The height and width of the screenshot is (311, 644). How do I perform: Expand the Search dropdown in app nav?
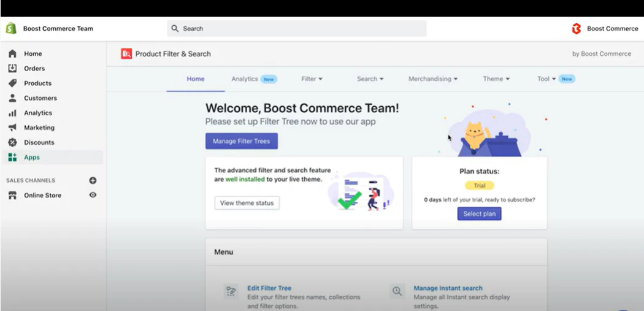coord(370,79)
